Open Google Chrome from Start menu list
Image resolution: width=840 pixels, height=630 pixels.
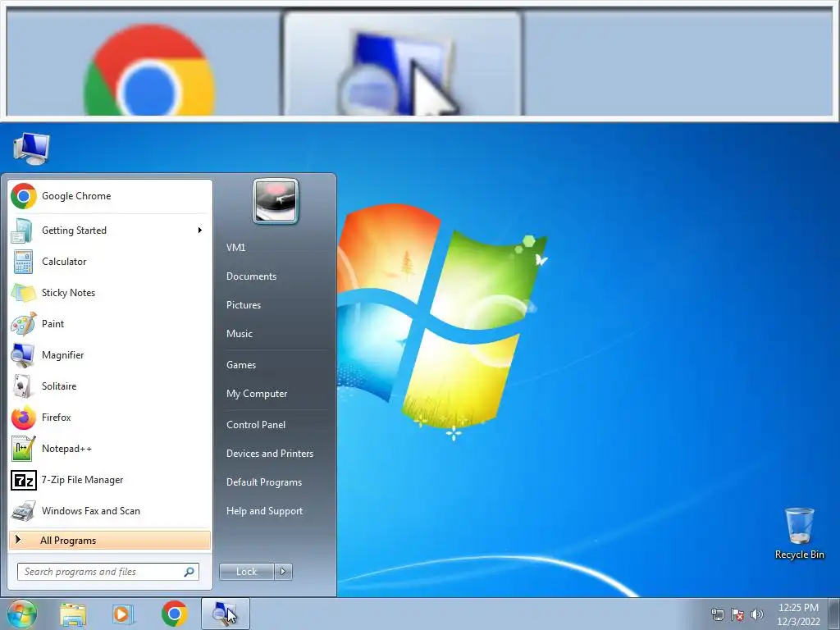110,196
